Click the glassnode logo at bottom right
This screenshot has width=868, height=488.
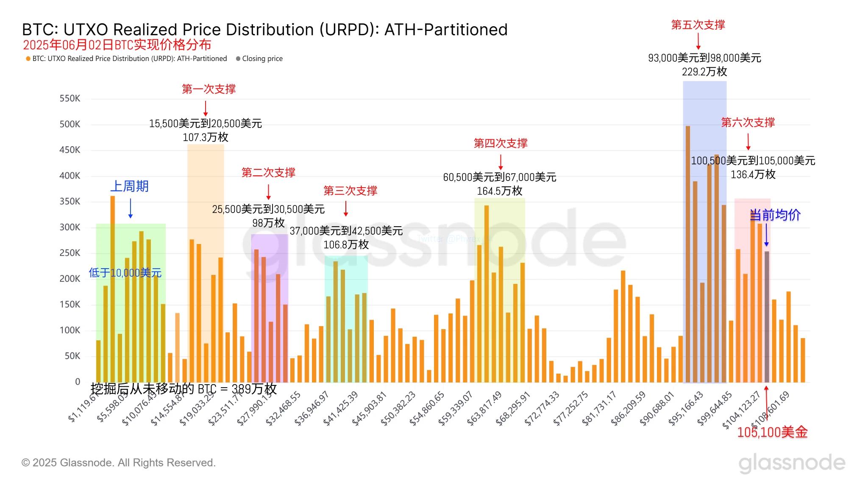pos(791,463)
